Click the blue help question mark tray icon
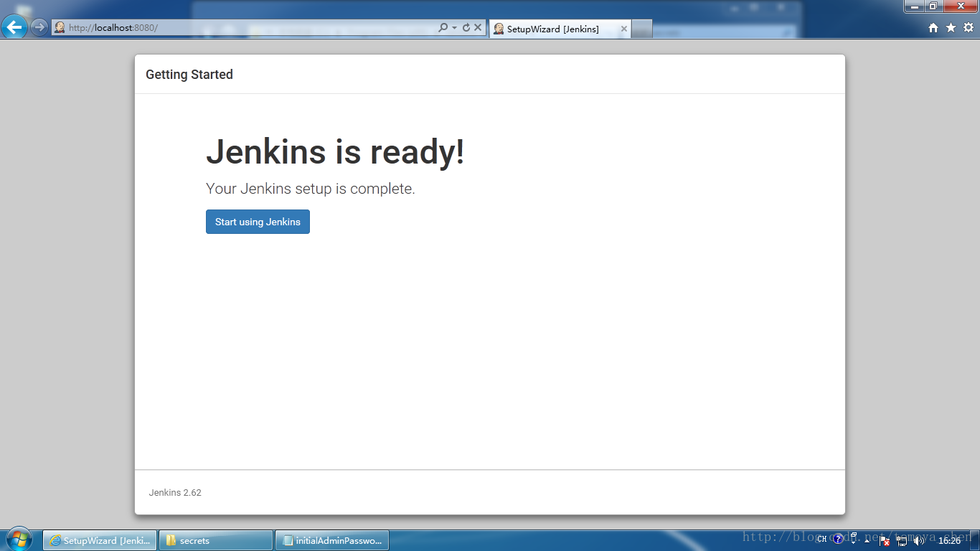980x551 pixels. [837, 540]
